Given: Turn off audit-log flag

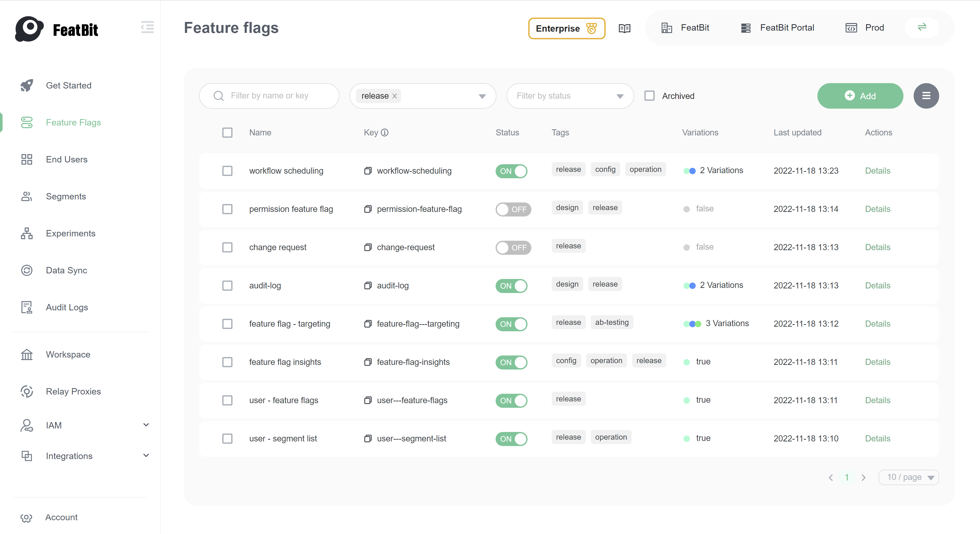Looking at the screenshot, I should [511, 286].
